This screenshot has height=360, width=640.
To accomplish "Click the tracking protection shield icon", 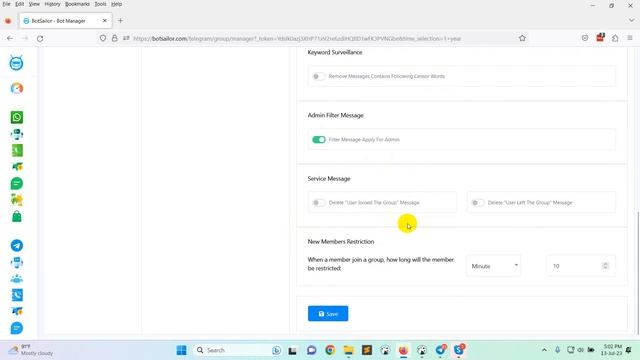I will click(x=103, y=38).
